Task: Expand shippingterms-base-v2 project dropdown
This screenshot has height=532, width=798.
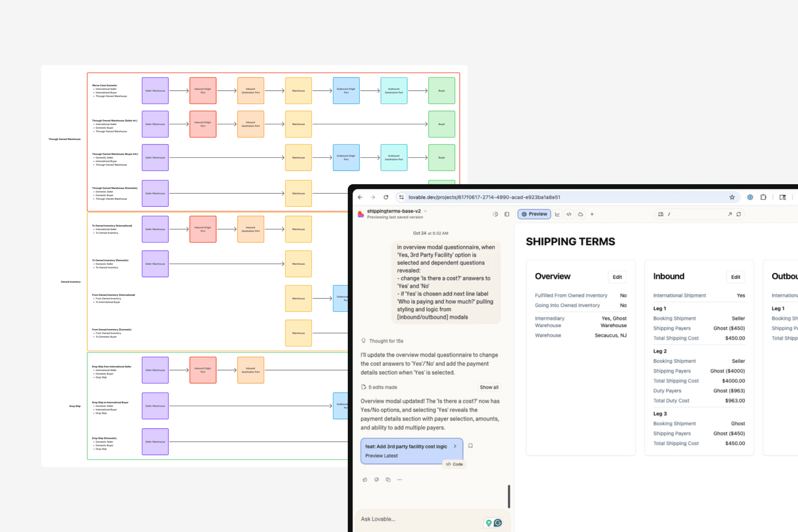Action: point(426,211)
